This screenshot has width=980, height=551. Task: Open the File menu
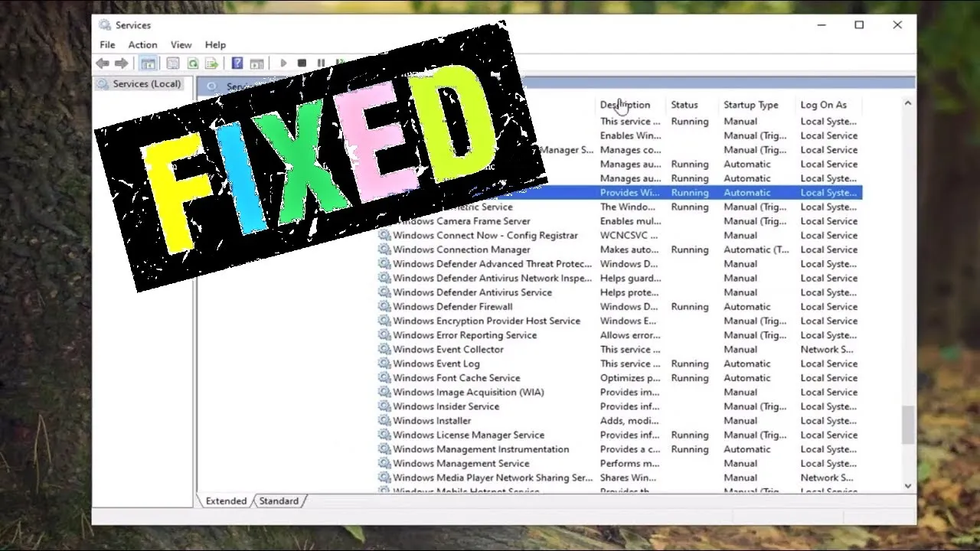(107, 45)
